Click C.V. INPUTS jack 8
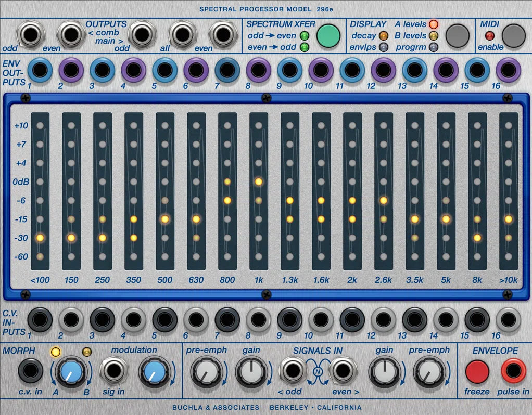This screenshot has width=532, height=415. tap(259, 319)
